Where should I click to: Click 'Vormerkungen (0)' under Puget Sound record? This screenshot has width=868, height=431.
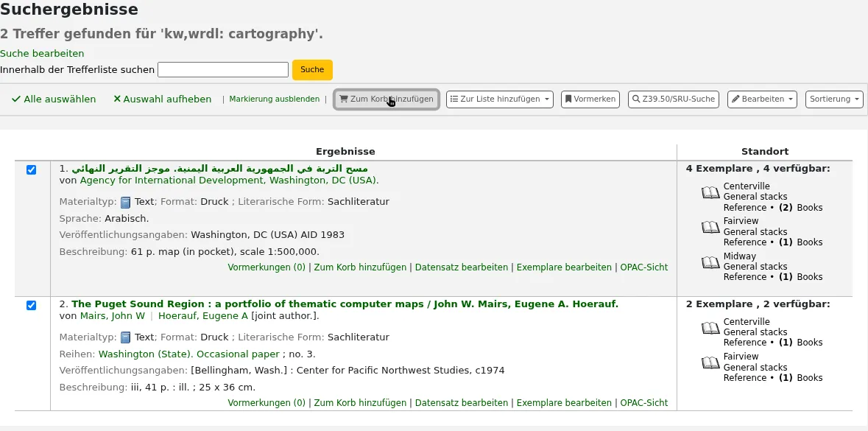[x=267, y=403]
